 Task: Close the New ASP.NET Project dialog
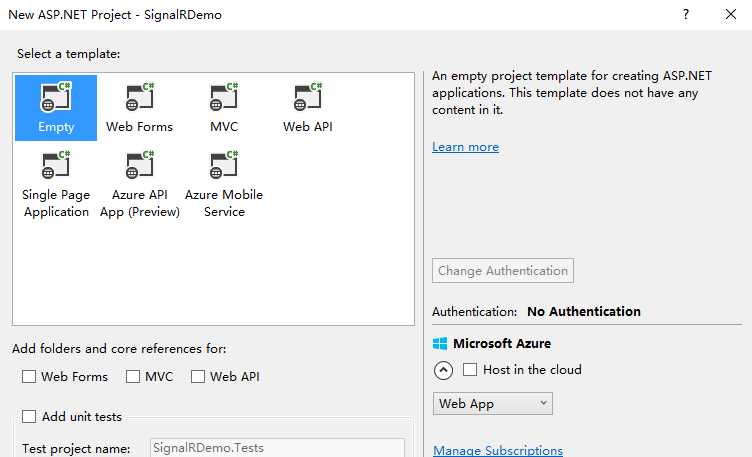click(730, 14)
